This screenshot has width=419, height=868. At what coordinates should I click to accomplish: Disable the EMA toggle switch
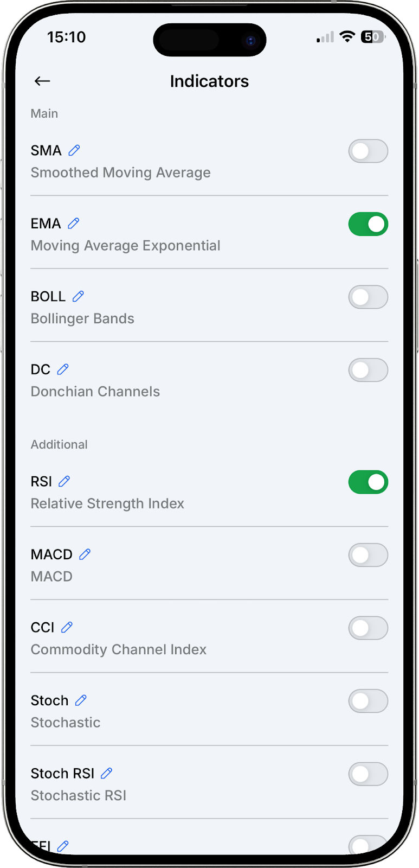pos(368,224)
